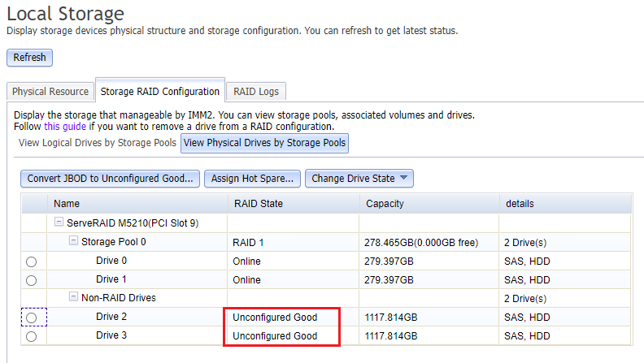Collapse the ServeRAID M5210 tree node
The image size is (644, 363).
59,223
